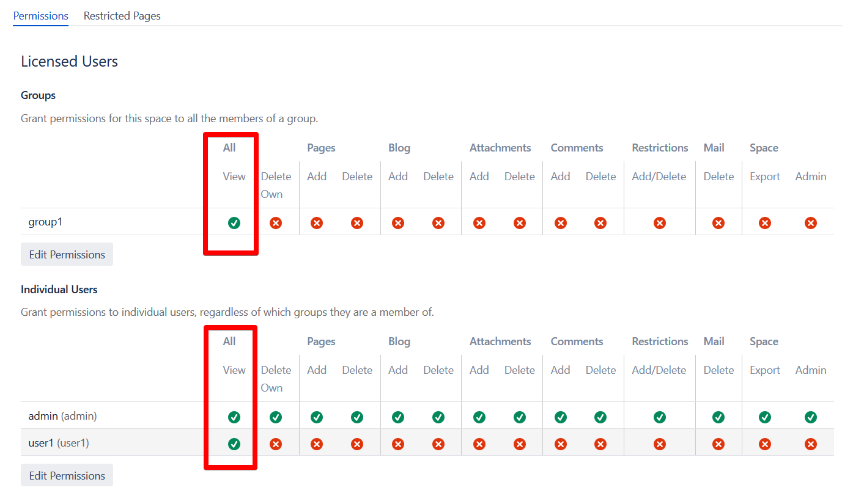Click admin Attachments Delete green check icon
The height and width of the screenshot is (504, 853).
point(520,417)
